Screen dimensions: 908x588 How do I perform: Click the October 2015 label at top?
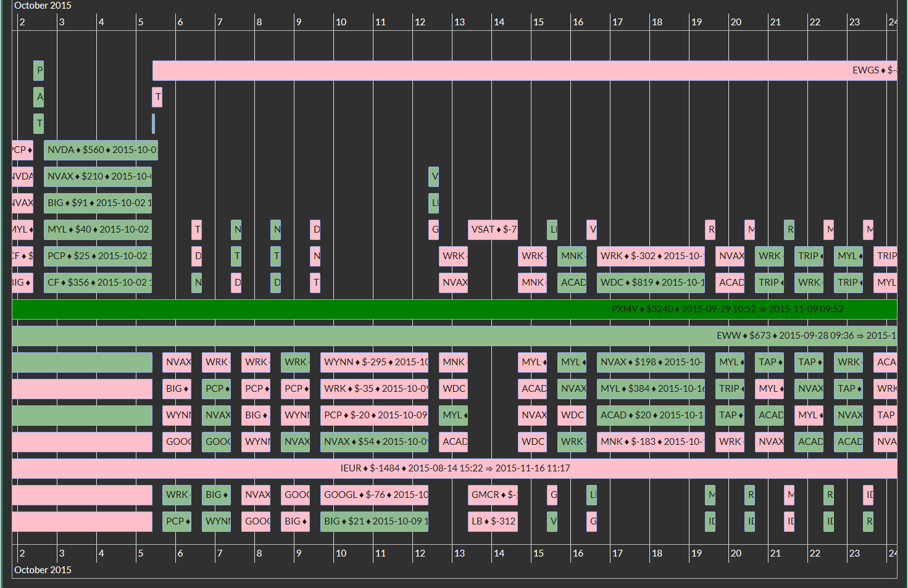pos(43,6)
